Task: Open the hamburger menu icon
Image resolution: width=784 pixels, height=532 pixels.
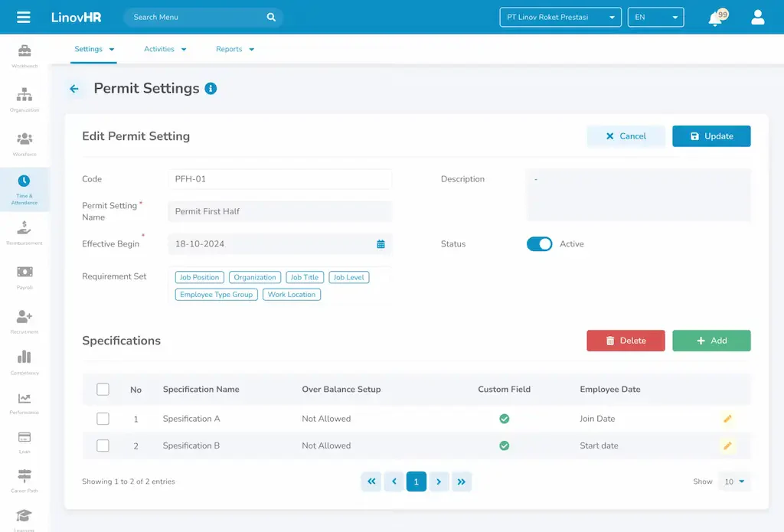Action: tap(24, 17)
